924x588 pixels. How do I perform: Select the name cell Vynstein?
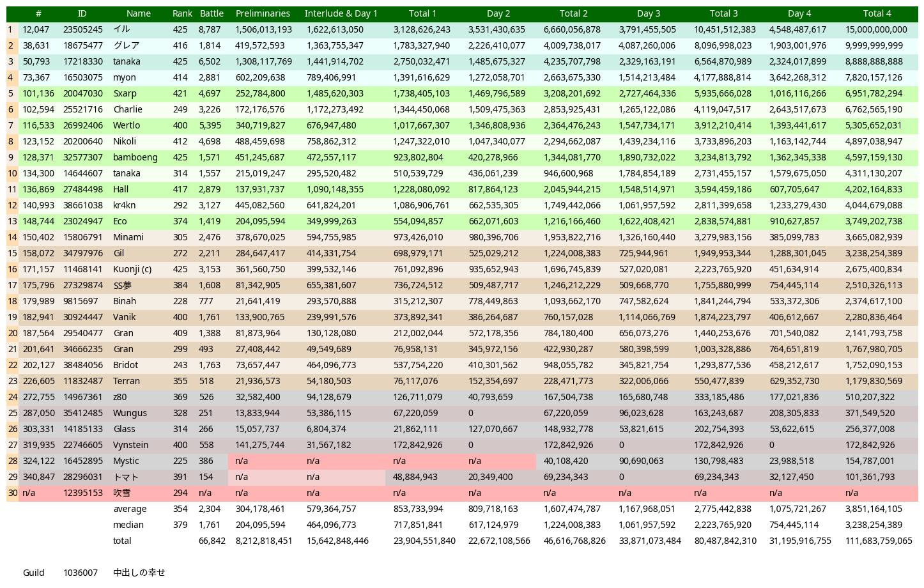coord(131,445)
